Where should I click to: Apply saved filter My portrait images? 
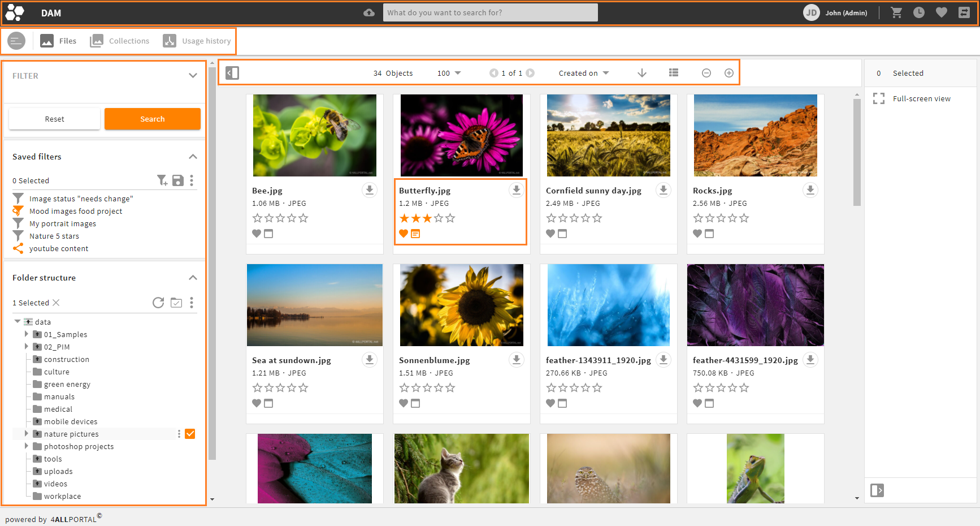click(63, 223)
